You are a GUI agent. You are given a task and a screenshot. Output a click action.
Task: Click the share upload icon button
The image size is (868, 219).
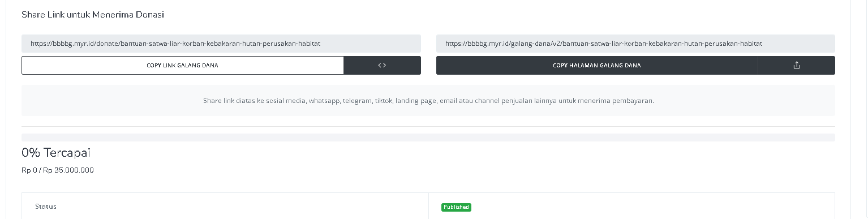point(797,65)
